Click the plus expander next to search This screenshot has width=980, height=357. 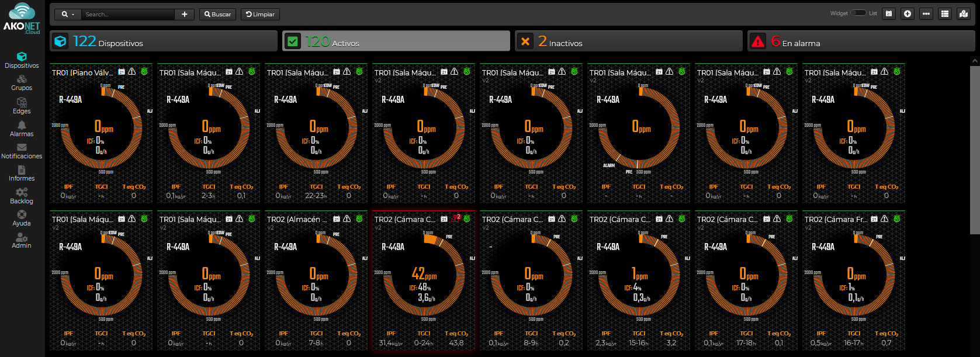click(x=185, y=14)
